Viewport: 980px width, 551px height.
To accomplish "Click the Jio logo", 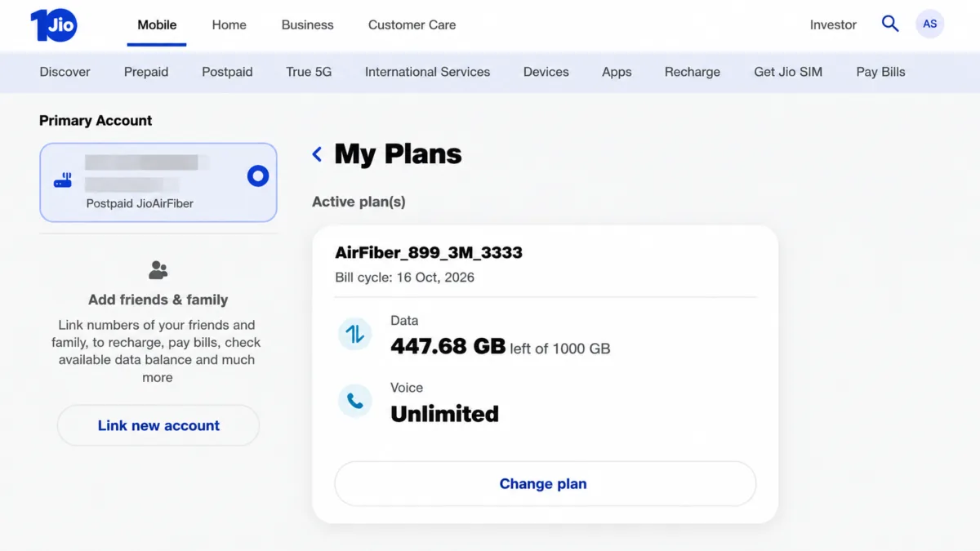I will 54,25.
